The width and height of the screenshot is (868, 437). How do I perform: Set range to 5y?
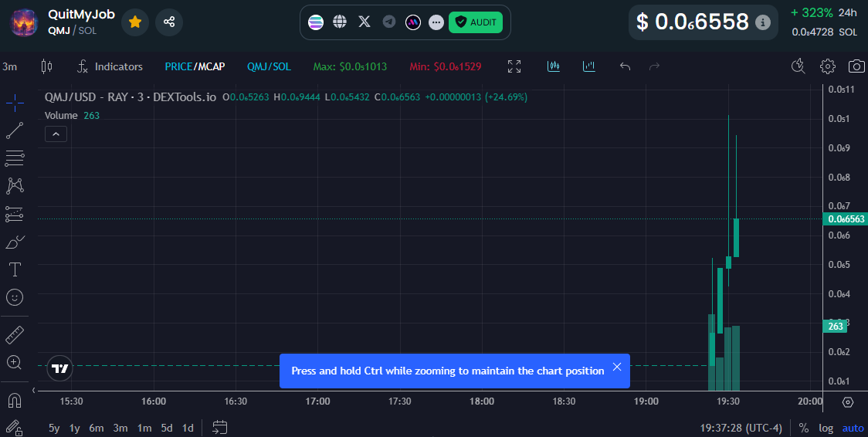click(x=54, y=429)
